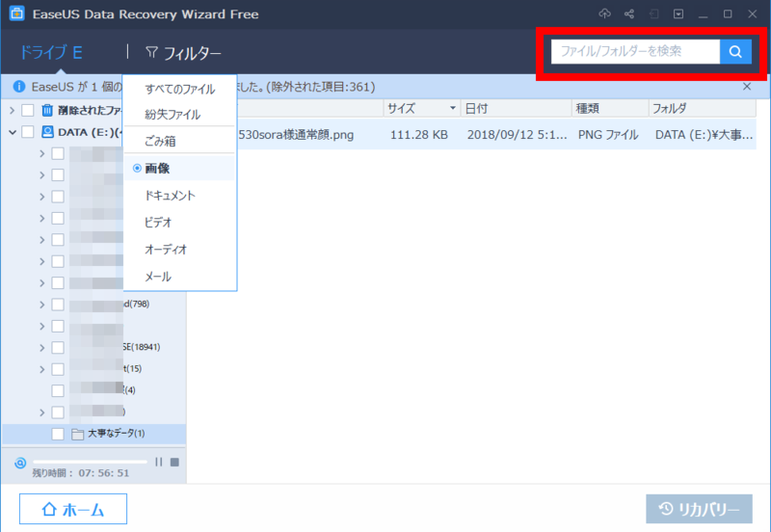
Task: Click the 残り時間 07:56:51 text
Action: click(x=81, y=473)
